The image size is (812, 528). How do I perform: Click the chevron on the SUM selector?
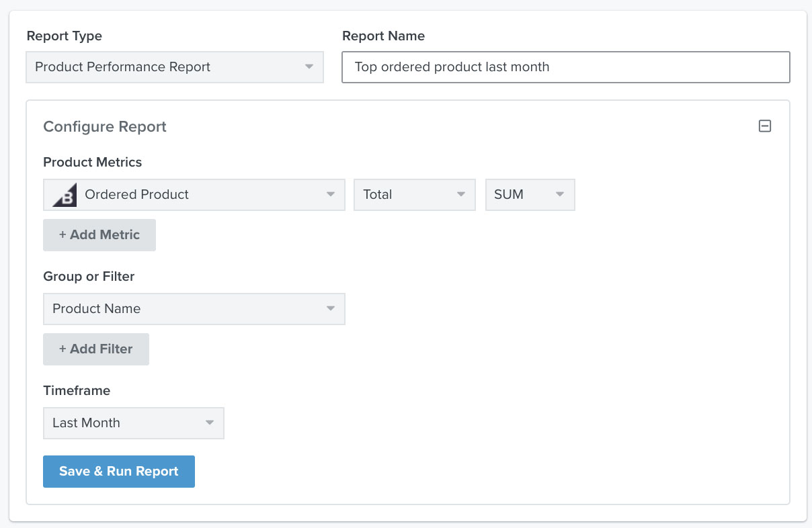point(560,194)
